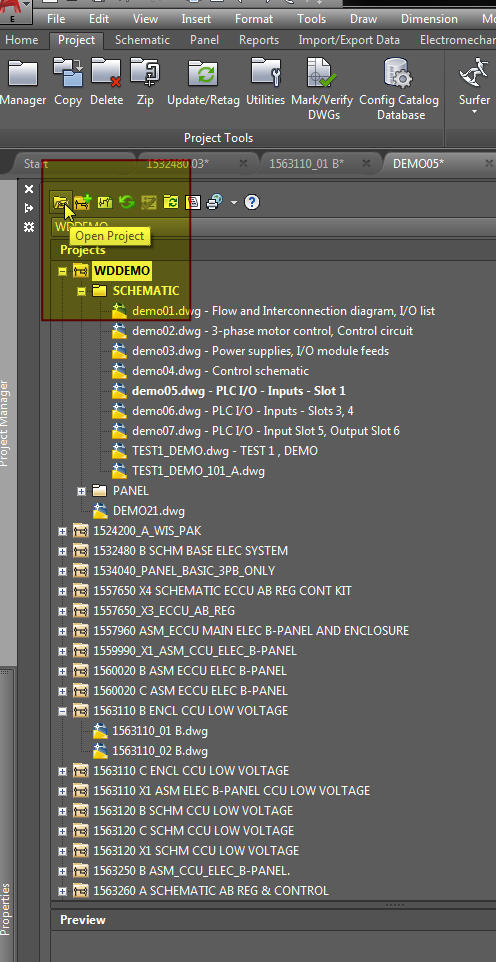Click the Open Project toolbar icon
Image resolution: width=496 pixels, height=962 pixels.
(x=61, y=202)
